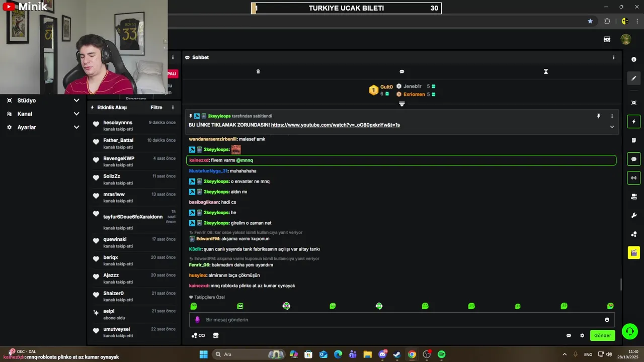This screenshot has width=644, height=362.
Task: Open browser extensions puzzle icon
Action: point(607,21)
